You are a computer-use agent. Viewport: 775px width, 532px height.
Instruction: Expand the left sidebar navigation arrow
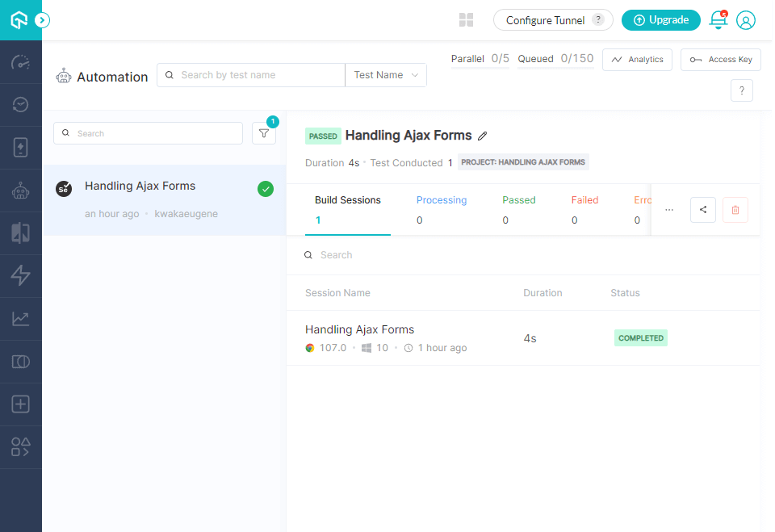[43, 20]
